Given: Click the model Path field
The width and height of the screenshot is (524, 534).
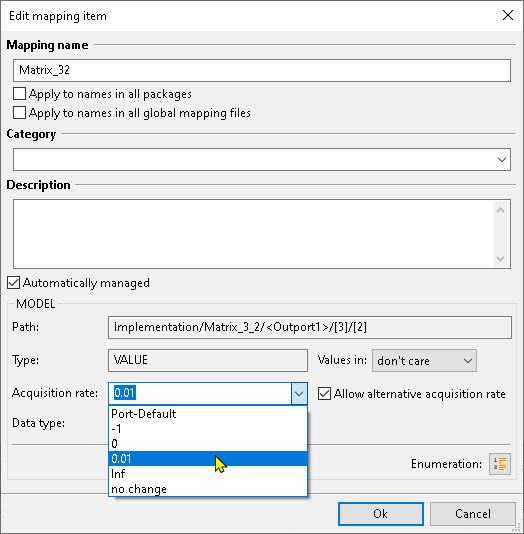Looking at the screenshot, I should [x=310, y=327].
